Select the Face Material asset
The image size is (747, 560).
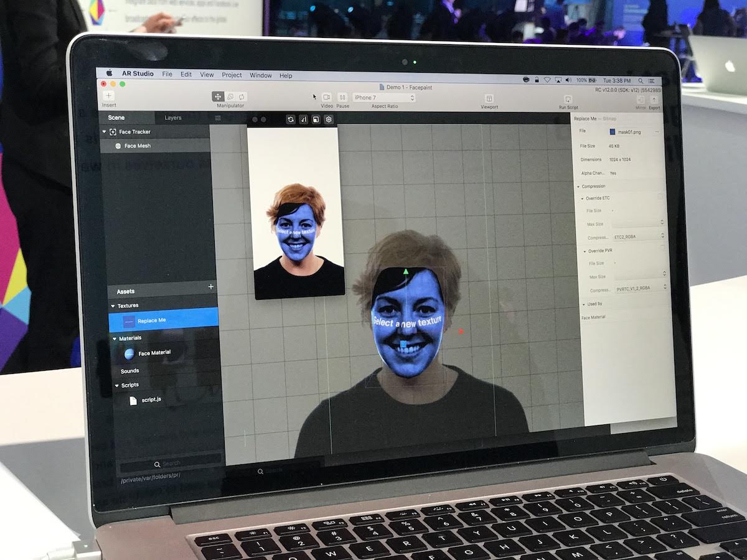pos(154,353)
